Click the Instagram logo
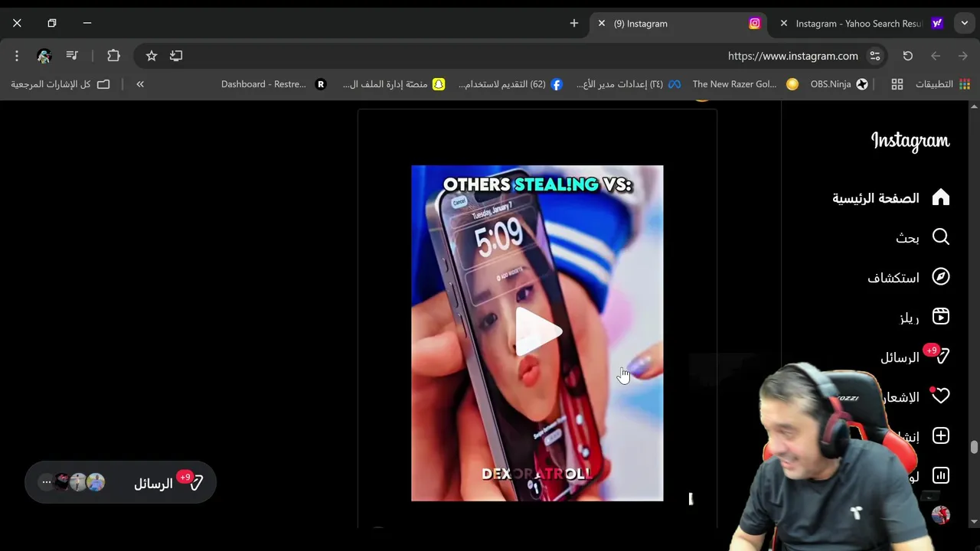This screenshot has height=551, width=980. [x=910, y=142]
